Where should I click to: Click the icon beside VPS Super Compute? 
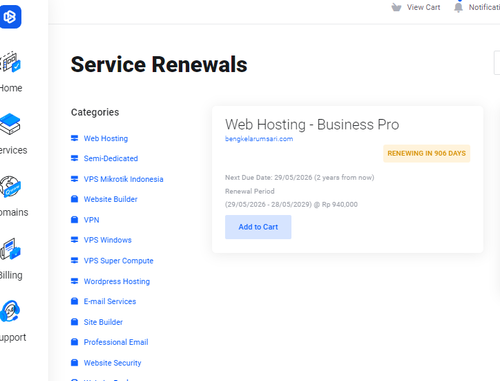[74, 260]
